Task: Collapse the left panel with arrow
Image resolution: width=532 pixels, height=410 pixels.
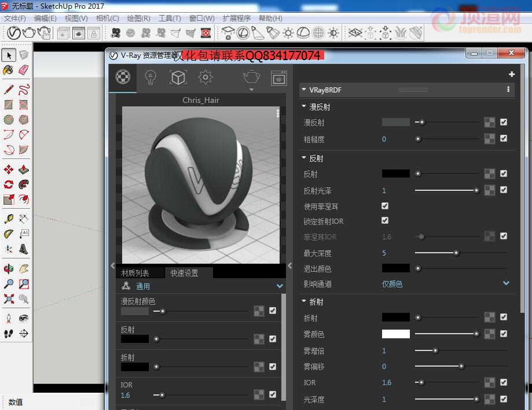Action: coord(113,265)
